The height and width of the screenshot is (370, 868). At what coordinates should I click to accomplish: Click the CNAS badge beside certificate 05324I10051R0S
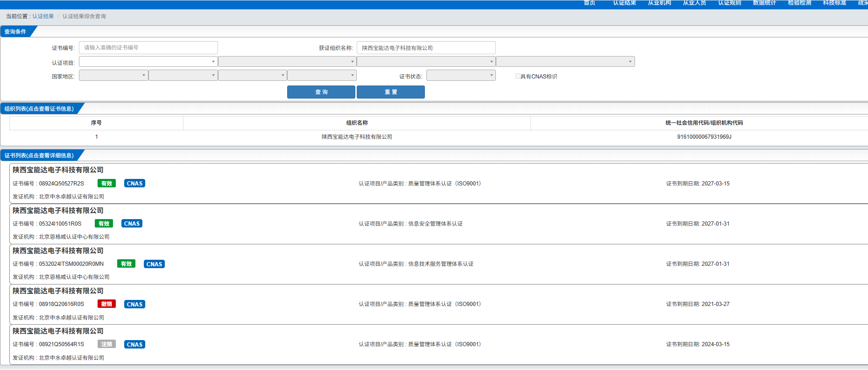[x=132, y=224]
